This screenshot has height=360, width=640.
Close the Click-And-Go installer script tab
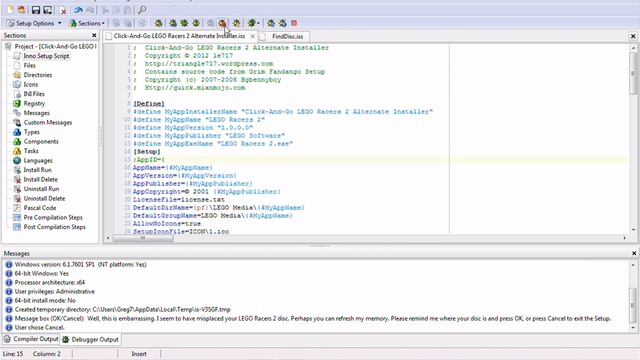(253, 36)
